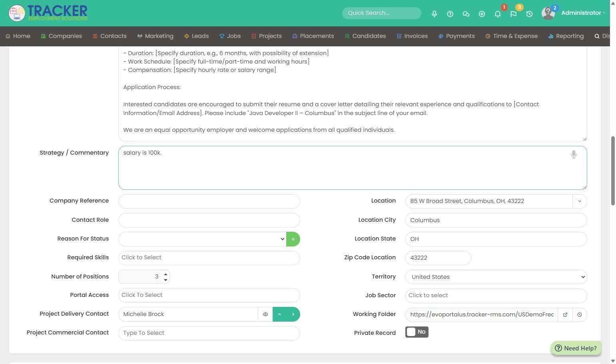This screenshot has width=616, height=364.
Task: Open the chat messages icon in header
Action: pyautogui.click(x=466, y=14)
